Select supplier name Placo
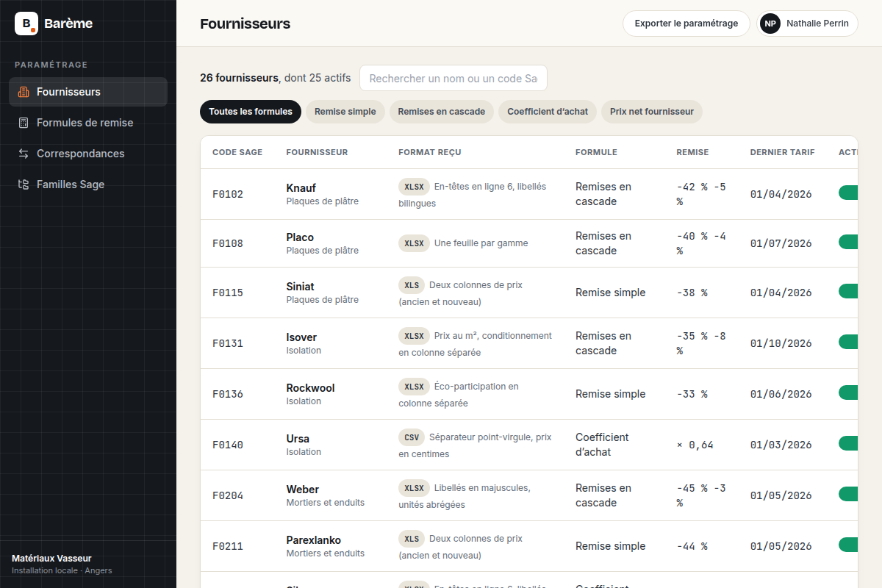882x588 pixels. pos(300,237)
